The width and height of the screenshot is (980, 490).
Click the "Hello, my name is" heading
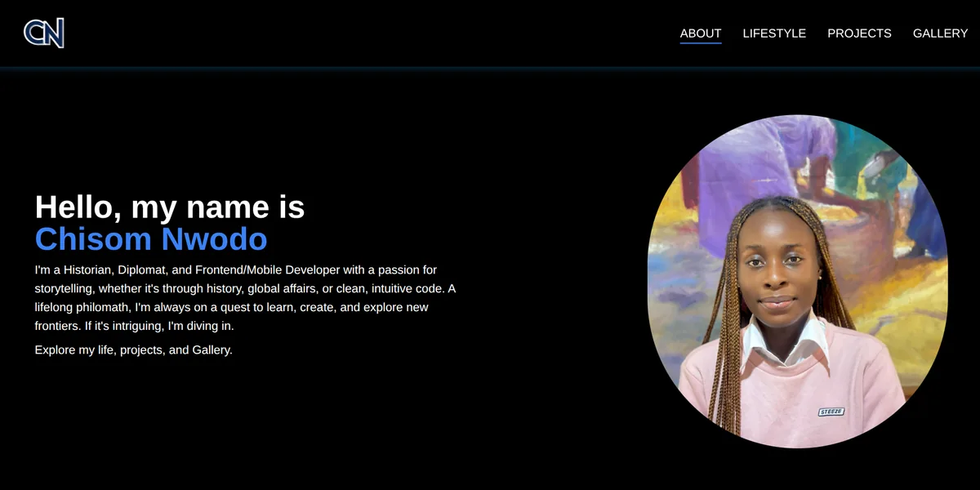(x=170, y=207)
